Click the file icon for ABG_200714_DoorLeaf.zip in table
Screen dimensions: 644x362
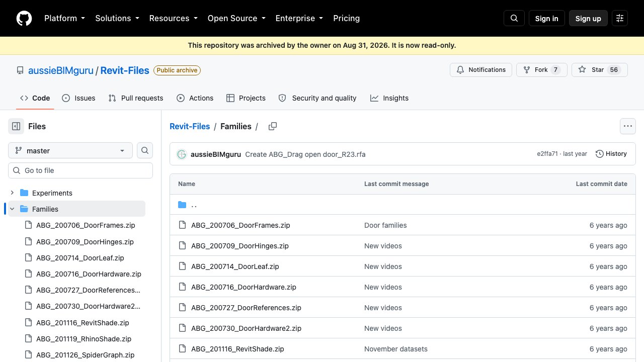[183, 266]
